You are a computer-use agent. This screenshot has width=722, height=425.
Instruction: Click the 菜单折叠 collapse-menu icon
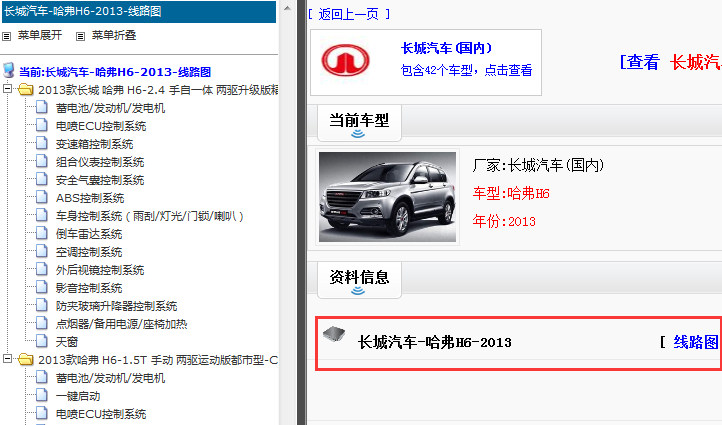coord(80,36)
